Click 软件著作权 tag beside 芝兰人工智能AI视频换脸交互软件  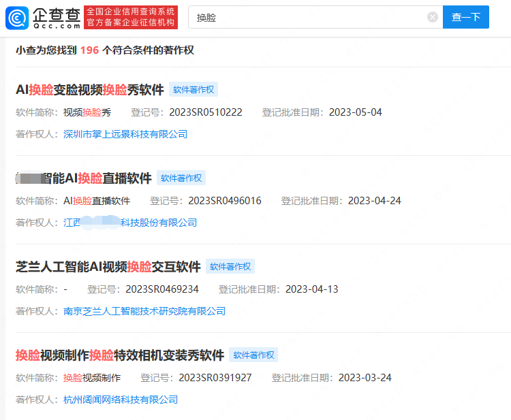[230, 267]
